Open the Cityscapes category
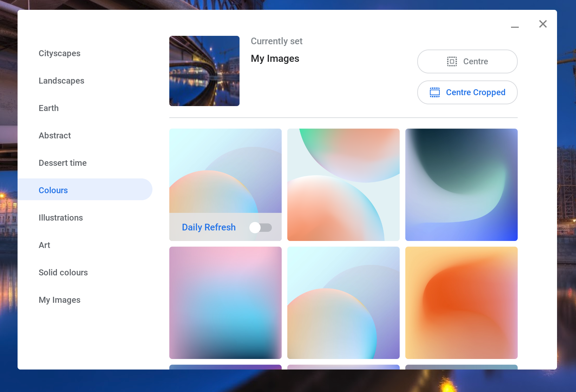Viewport: 576px width, 392px height. tap(59, 53)
